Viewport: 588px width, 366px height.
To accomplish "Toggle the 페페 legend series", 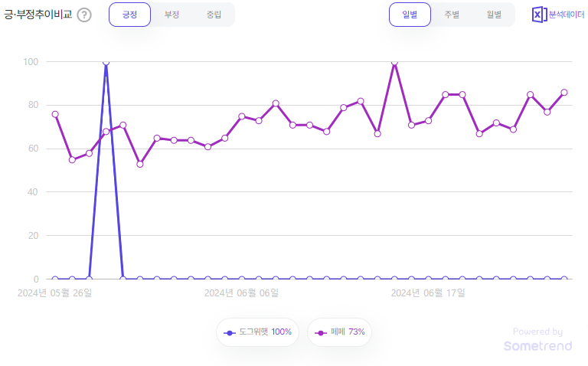I will tap(339, 332).
